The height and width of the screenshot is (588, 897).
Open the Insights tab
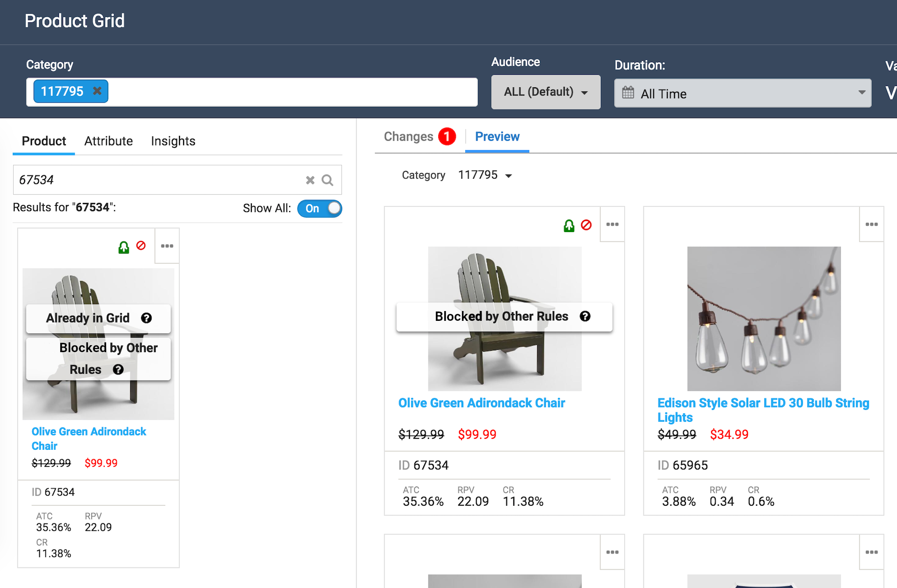point(173,141)
